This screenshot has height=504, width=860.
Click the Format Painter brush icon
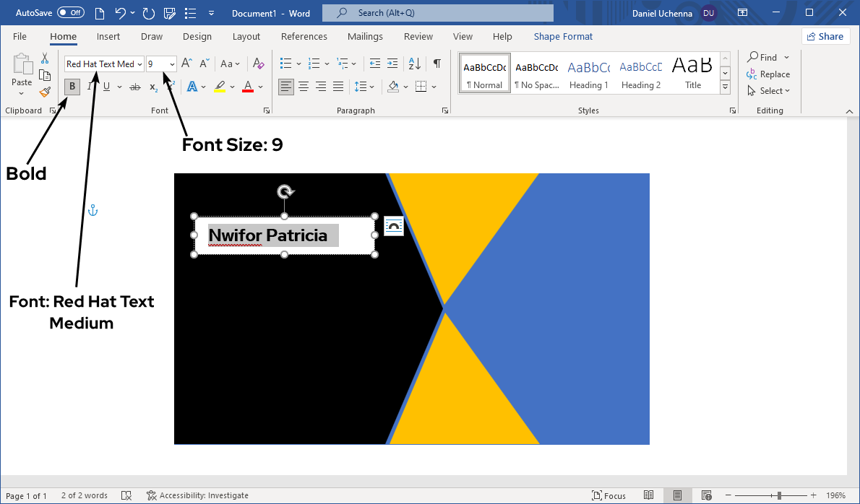(x=45, y=92)
